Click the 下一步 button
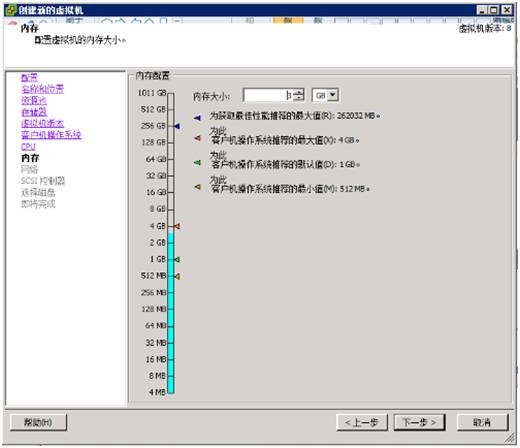The height and width of the screenshot is (448, 520). tap(419, 423)
